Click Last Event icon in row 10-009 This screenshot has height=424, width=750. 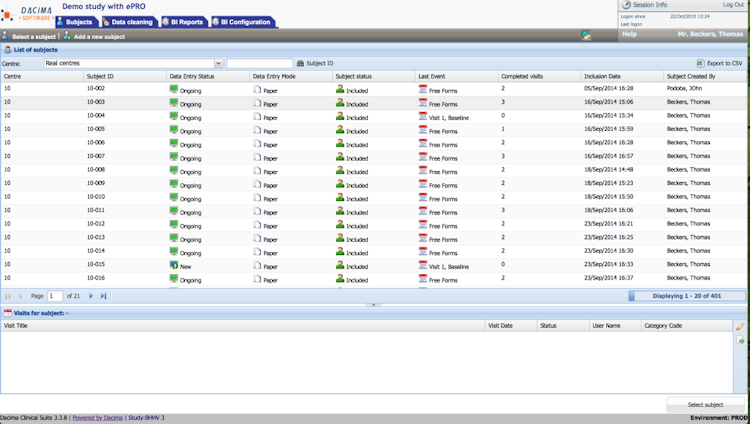[423, 184]
